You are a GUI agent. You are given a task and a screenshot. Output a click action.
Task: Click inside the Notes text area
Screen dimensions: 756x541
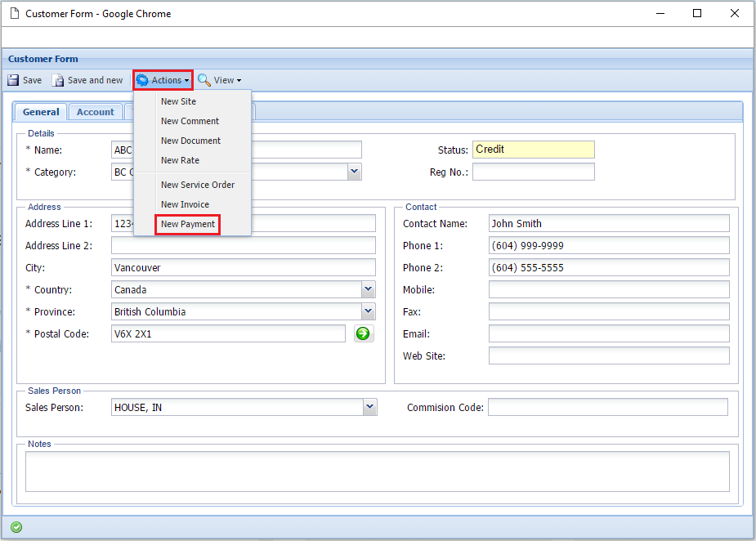(377, 472)
